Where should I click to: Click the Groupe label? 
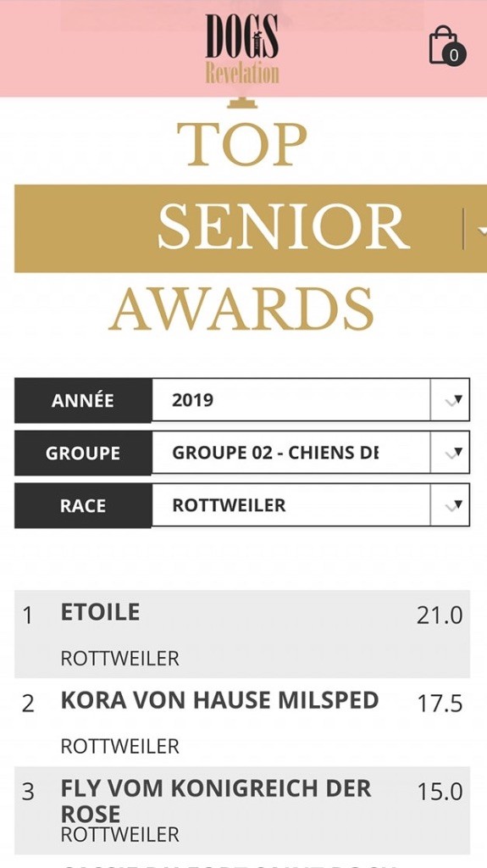click(83, 453)
